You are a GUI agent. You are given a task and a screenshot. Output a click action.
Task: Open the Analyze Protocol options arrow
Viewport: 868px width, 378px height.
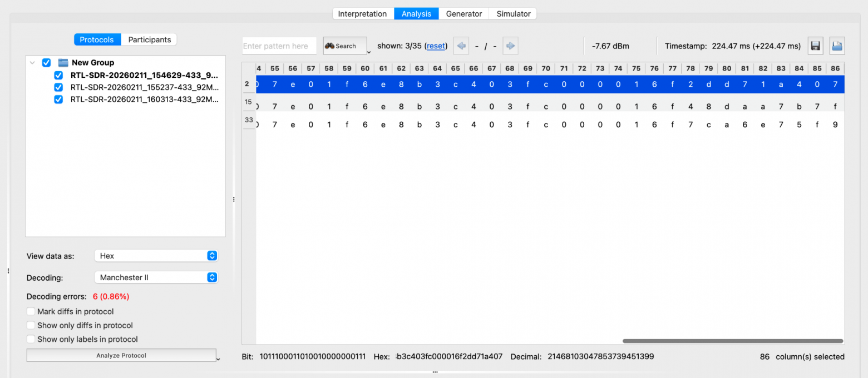pos(218,359)
